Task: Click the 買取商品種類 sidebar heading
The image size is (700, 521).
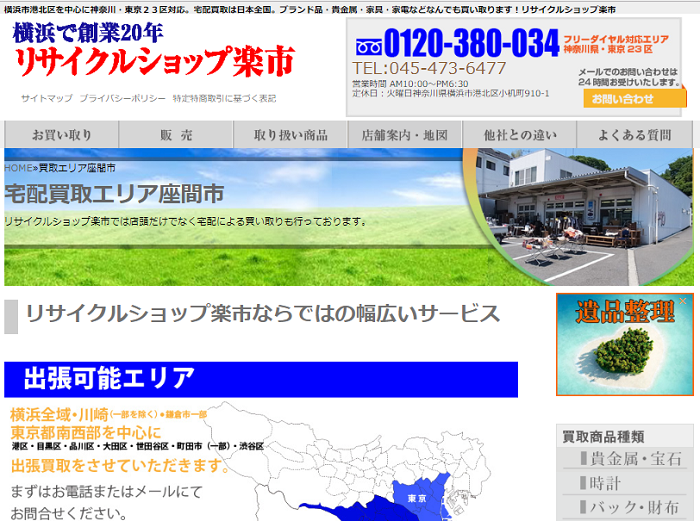Action: point(603,437)
